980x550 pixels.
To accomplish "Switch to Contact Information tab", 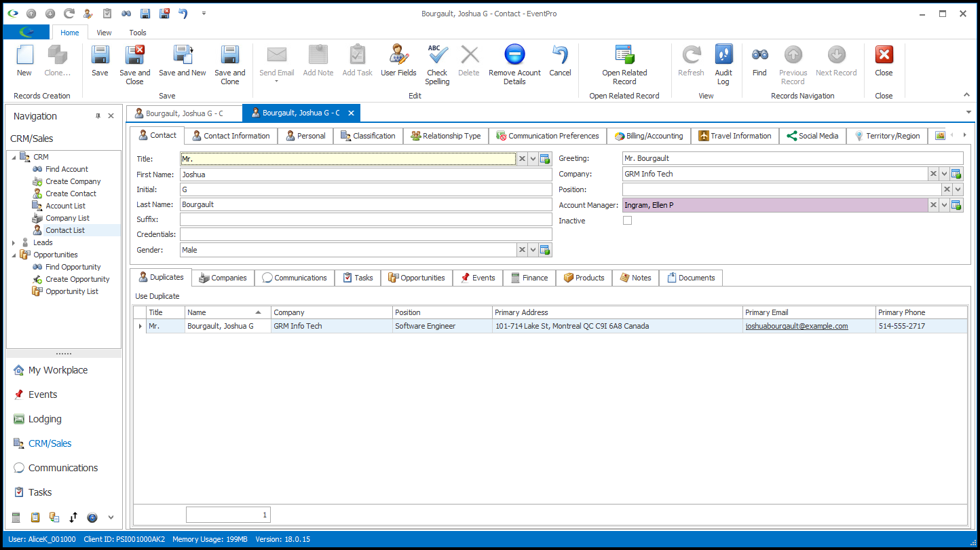I will [x=231, y=136].
